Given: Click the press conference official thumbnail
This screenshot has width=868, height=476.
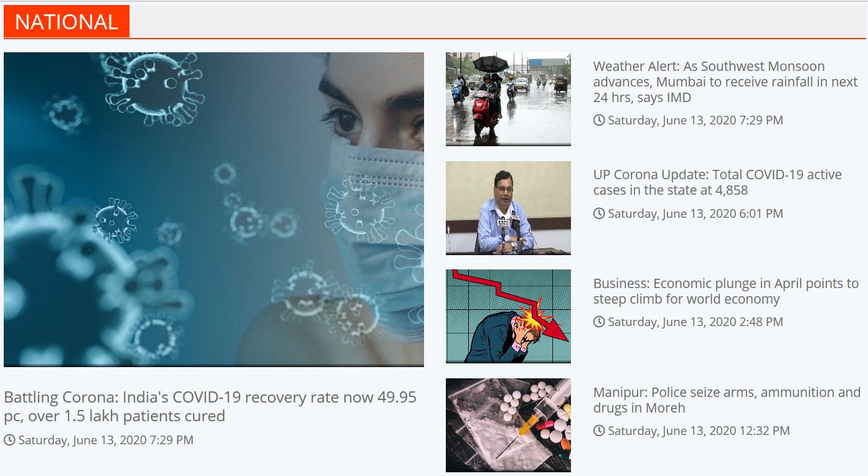Looking at the screenshot, I should (508, 208).
